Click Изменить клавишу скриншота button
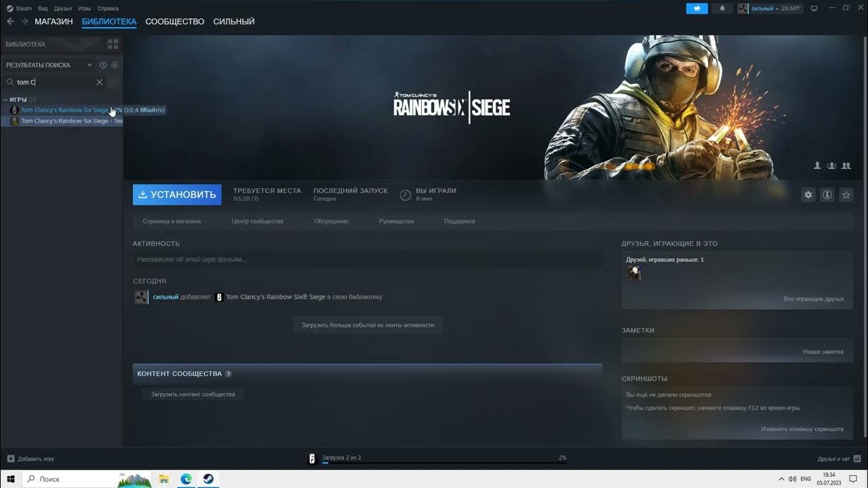The image size is (868, 488). click(802, 429)
